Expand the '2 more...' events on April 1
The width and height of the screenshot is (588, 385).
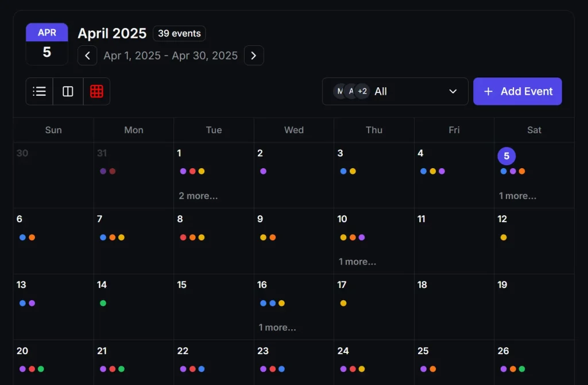click(198, 196)
